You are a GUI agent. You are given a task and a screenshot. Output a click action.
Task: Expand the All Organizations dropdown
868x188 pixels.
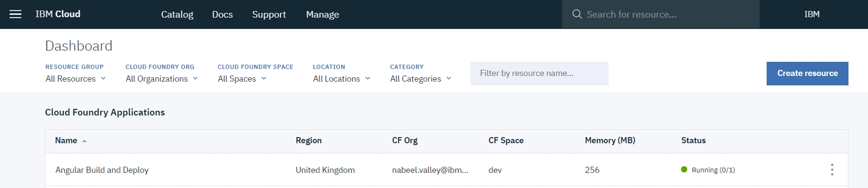[161, 79]
